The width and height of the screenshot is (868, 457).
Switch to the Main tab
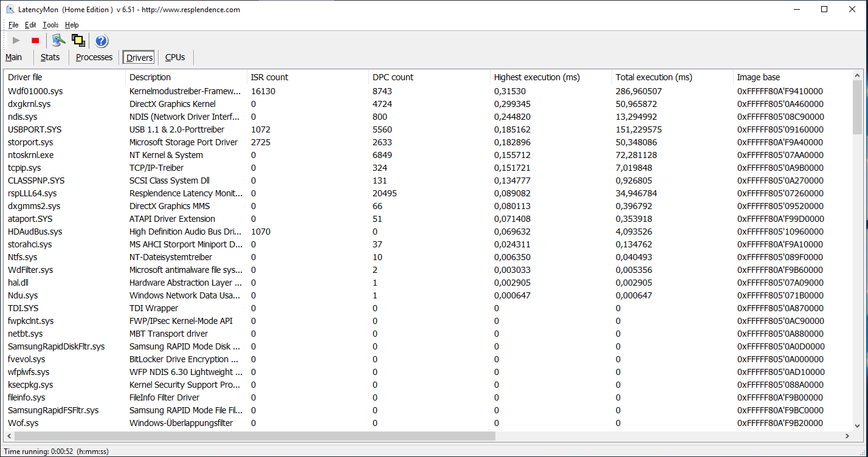click(14, 57)
